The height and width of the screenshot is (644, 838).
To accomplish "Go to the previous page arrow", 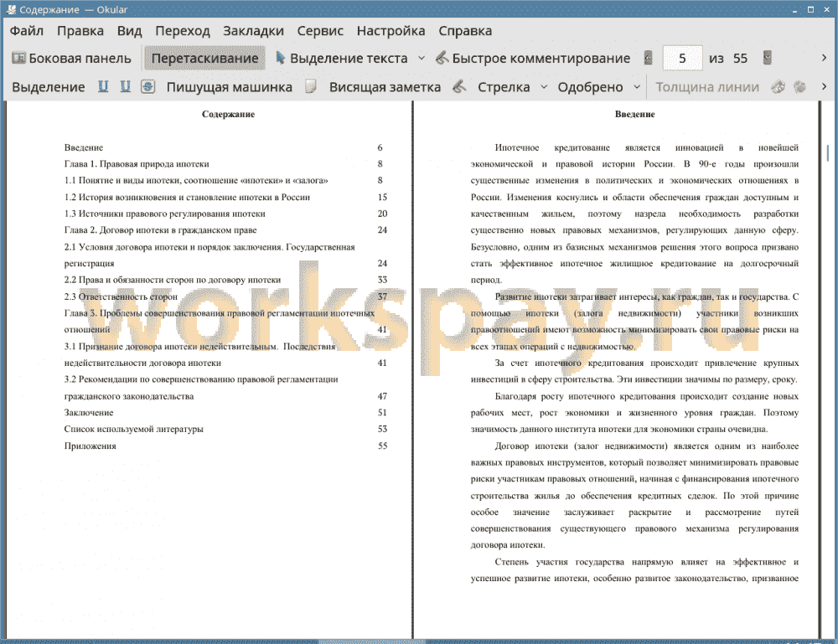I will tap(649, 58).
